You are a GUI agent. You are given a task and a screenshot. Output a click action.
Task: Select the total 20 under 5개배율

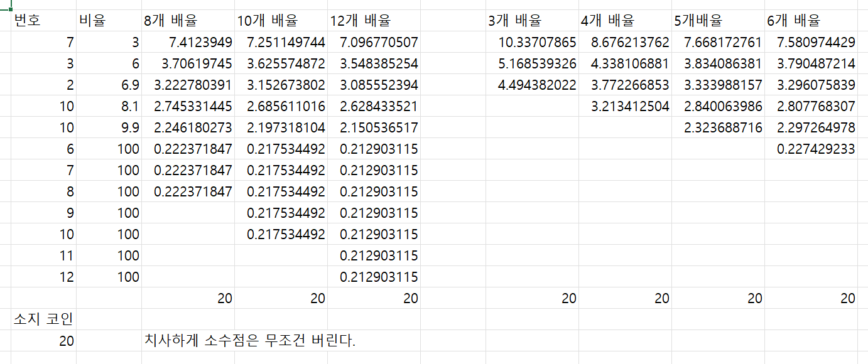pos(719,299)
